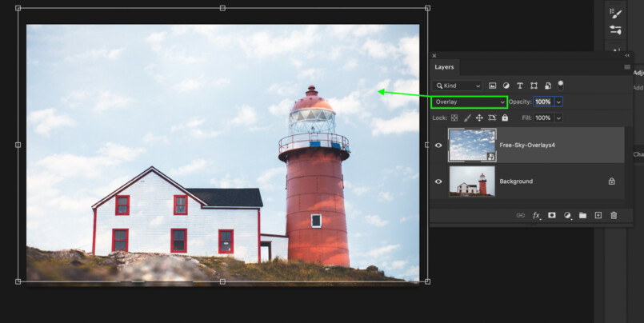The height and width of the screenshot is (323, 644).
Task: Click the lock transparent pixels icon
Action: tap(454, 118)
